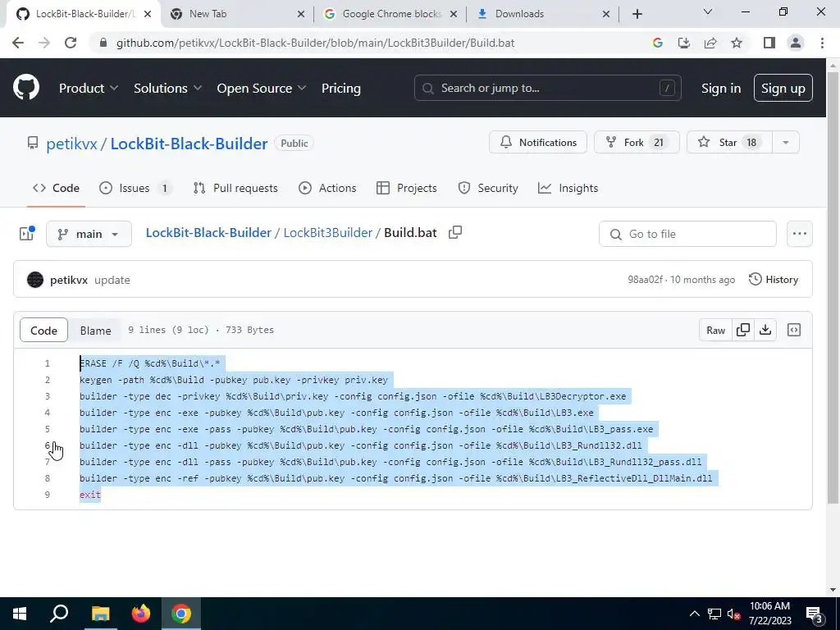The width and height of the screenshot is (840, 630).
Task: Click the share page icon in address bar
Action: click(710, 43)
